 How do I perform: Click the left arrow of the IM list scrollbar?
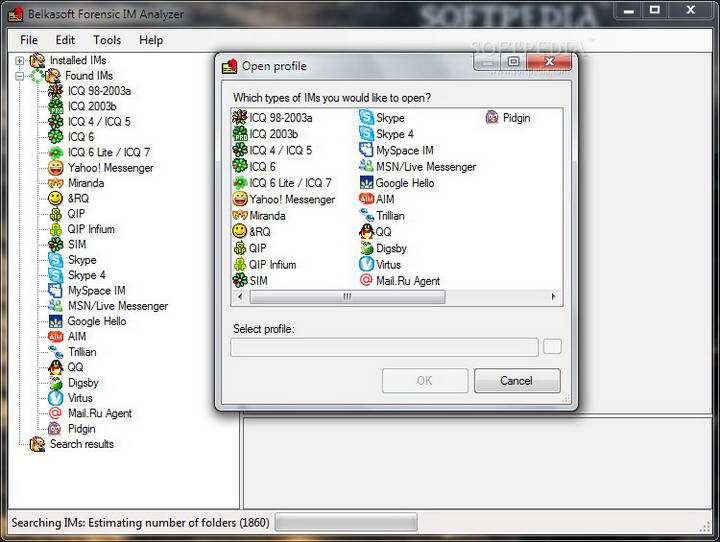coord(240,297)
